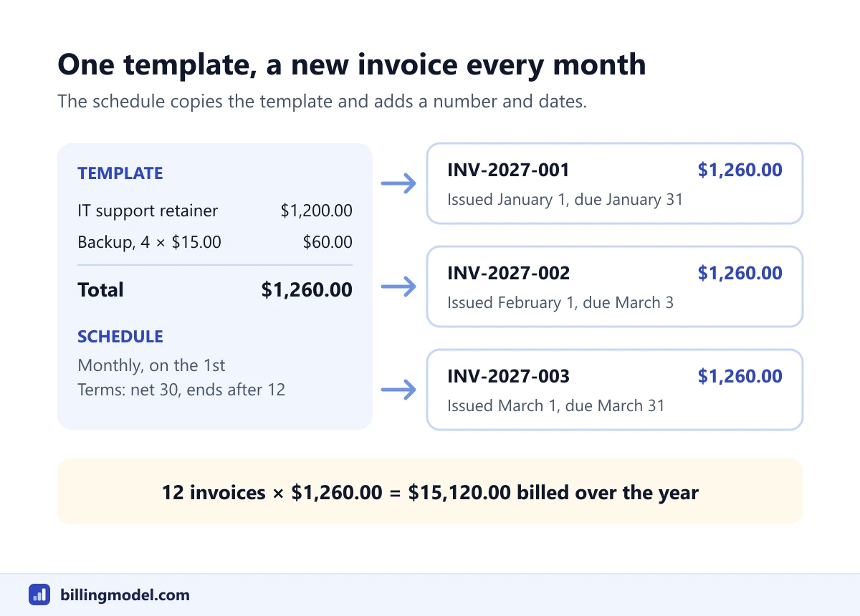Click the billingmodel.com bar chart logo icon
Image resolution: width=860 pixels, height=616 pixels.
pyautogui.click(x=39, y=595)
